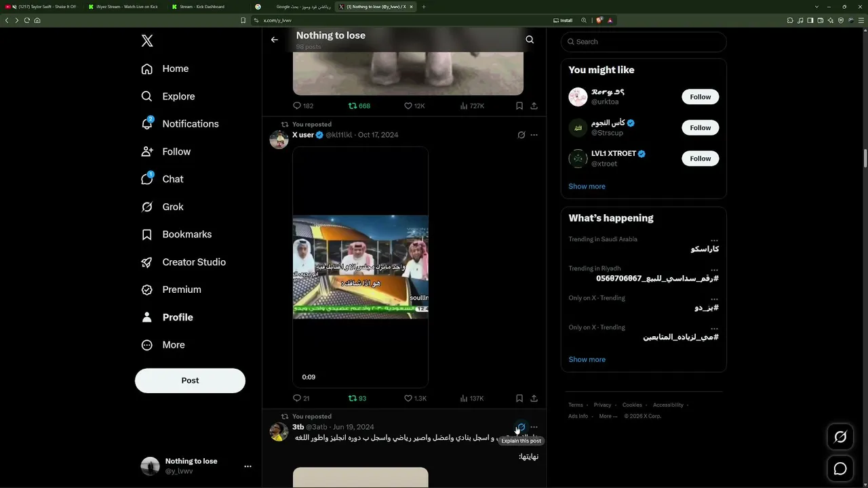Open the Oct 17, 2024 post timestamp link
This screenshot has width=868, height=488.
[x=378, y=135]
